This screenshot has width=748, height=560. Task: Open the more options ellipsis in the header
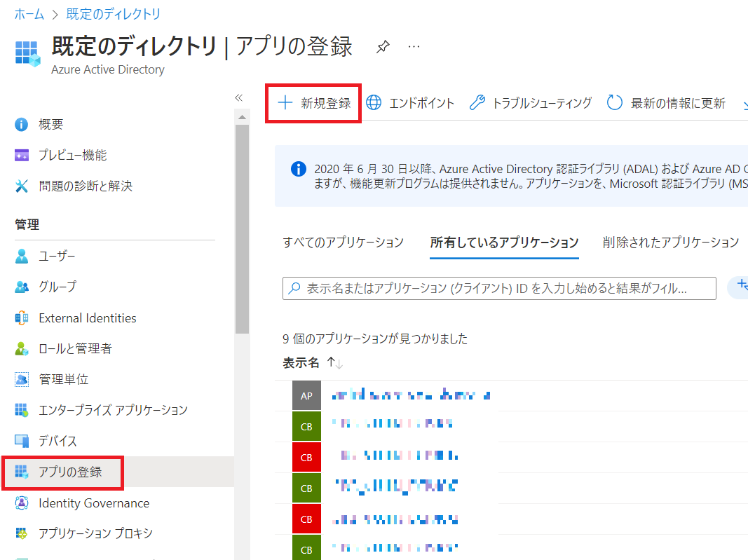click(x=414, y=47)
